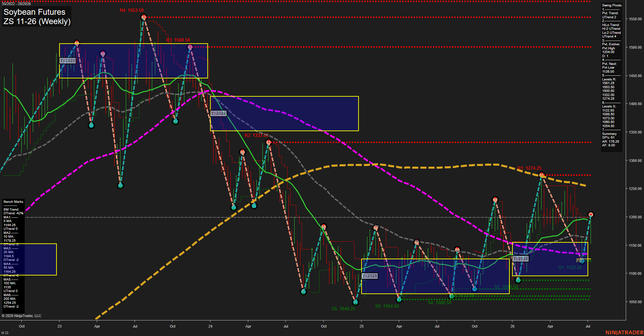Click the Pvt. Next: entry in Swing Pivots
This screenshot has height=336, width=644.
pos(609,64)
